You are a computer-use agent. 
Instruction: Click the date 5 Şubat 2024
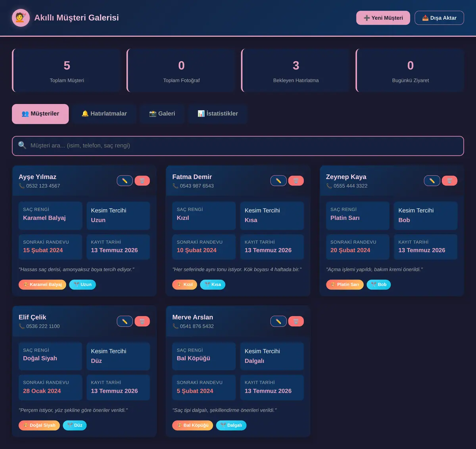click(x=195, y=391)
